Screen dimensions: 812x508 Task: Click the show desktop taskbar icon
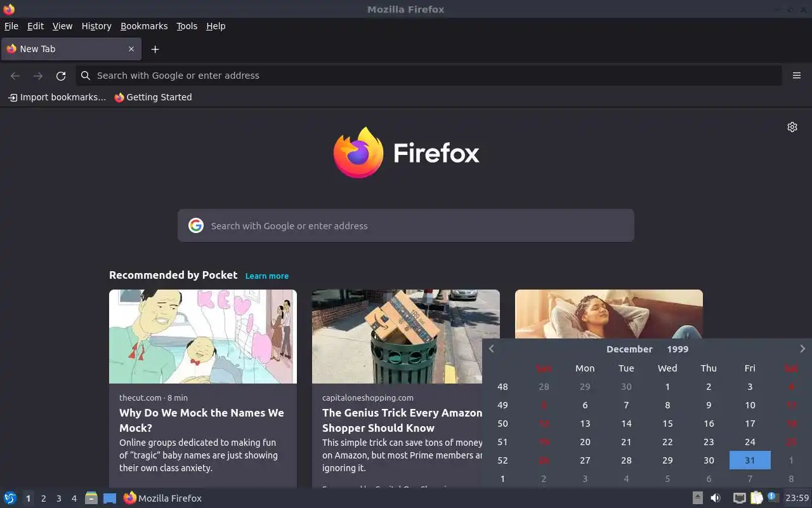coord(110,498)
